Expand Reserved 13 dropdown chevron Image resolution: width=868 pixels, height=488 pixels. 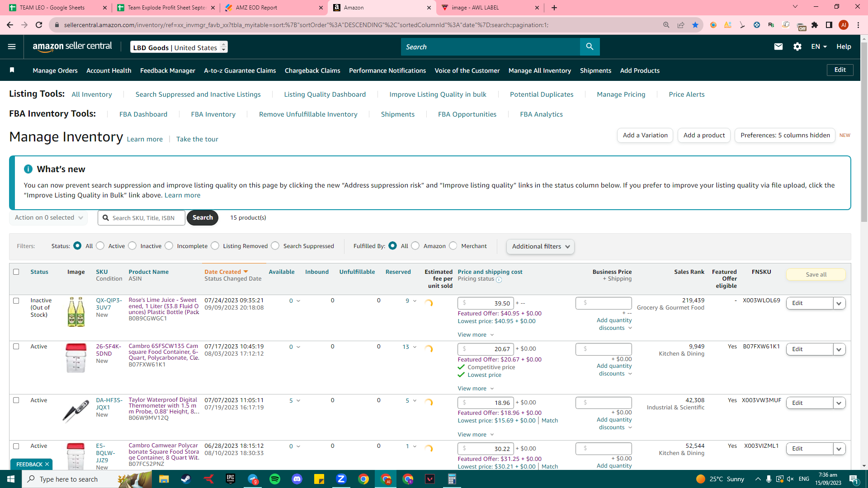(415, 347)
